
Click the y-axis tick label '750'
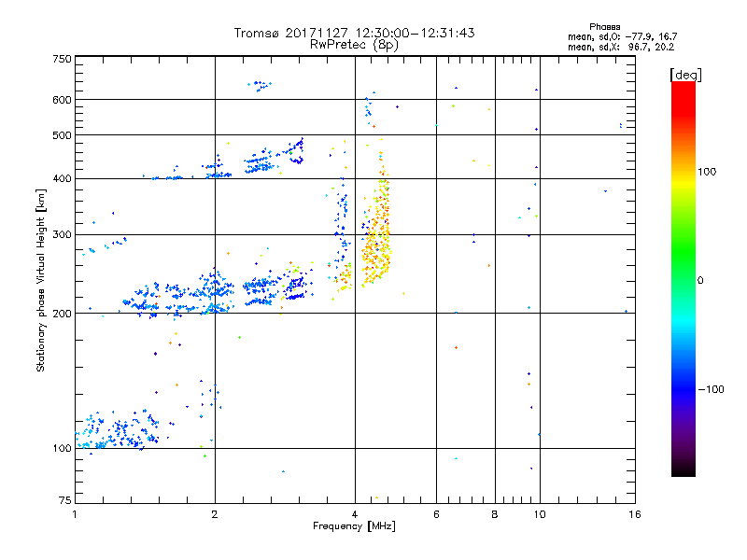pos(62,59)
